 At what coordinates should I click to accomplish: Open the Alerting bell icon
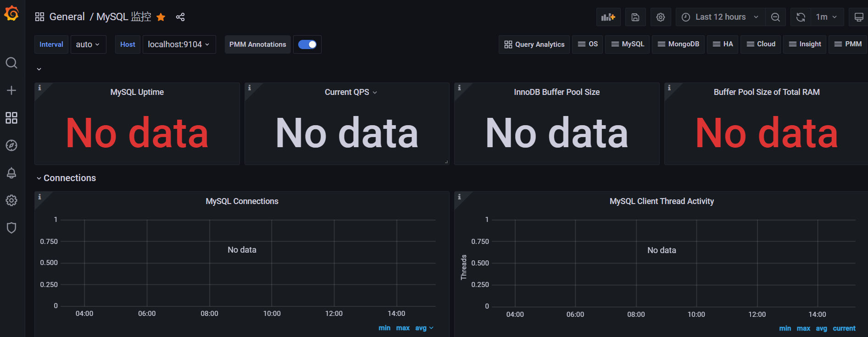[x=11, y=173]
